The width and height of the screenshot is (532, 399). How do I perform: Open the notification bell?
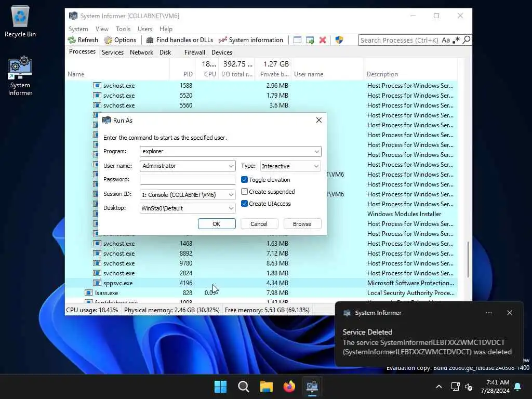pyautogui.click(x=518, y=387)
